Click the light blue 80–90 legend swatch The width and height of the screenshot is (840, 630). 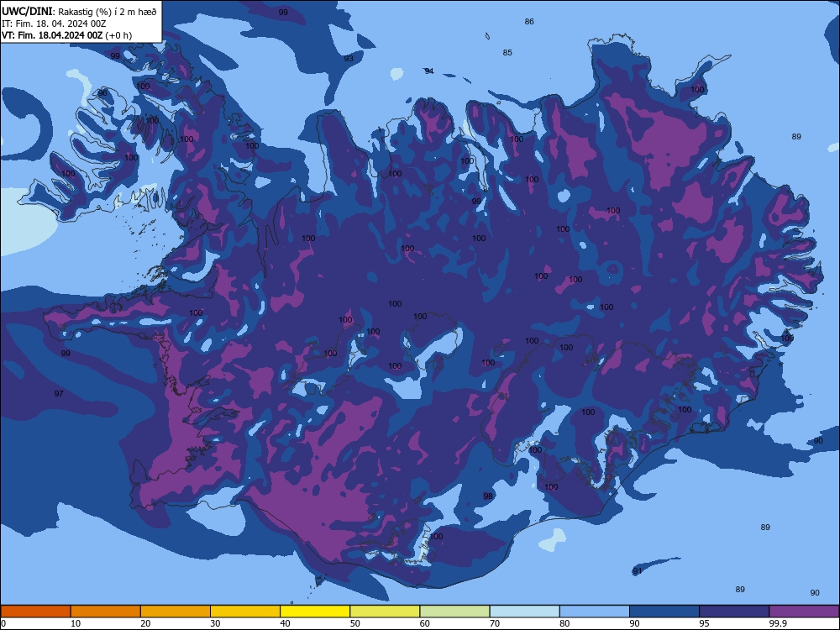[x=595, y=612]
